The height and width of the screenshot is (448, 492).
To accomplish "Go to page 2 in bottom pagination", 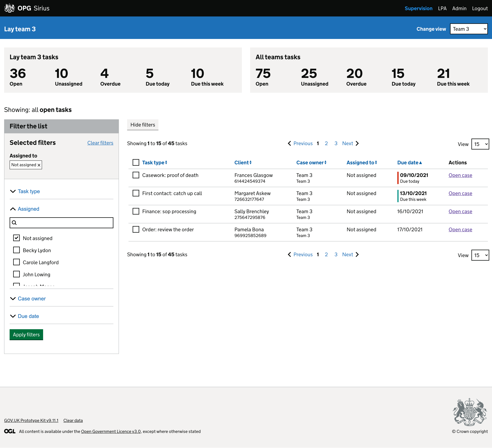I will (326, 255).
